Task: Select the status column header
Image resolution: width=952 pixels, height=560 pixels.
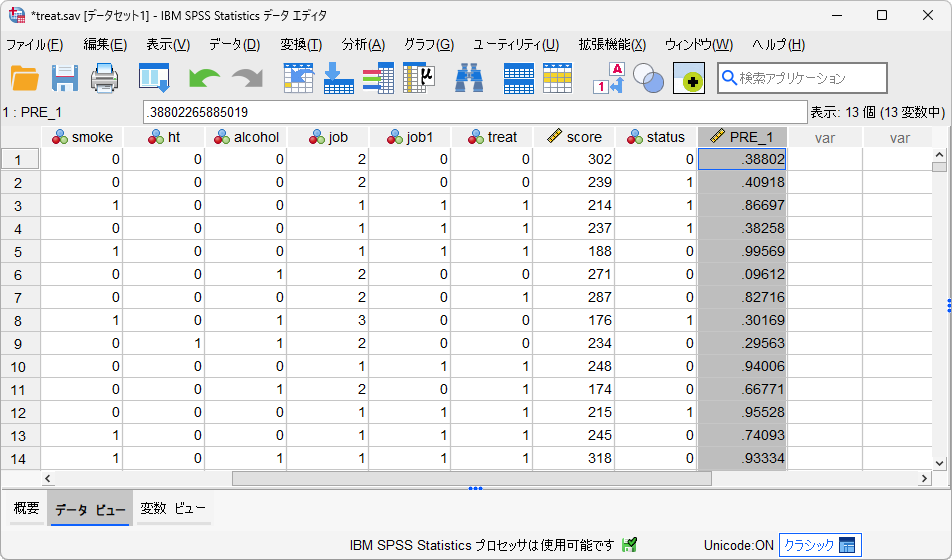Action: [656, 137]
